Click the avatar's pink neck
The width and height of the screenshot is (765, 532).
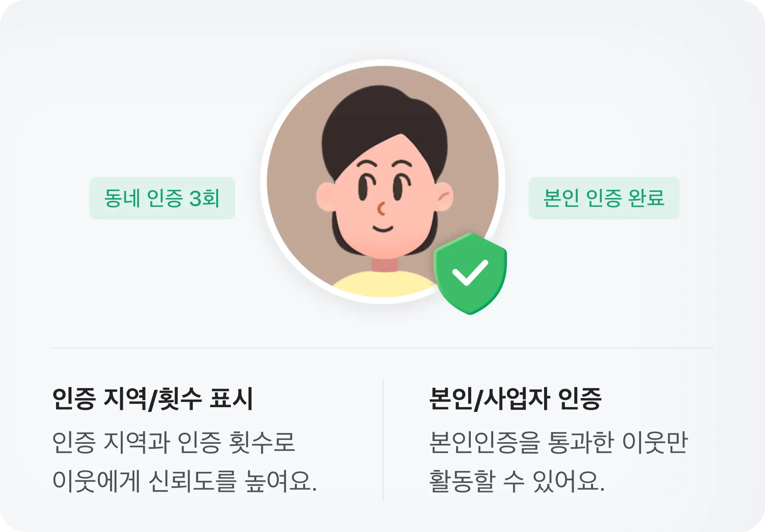(385, 263)
